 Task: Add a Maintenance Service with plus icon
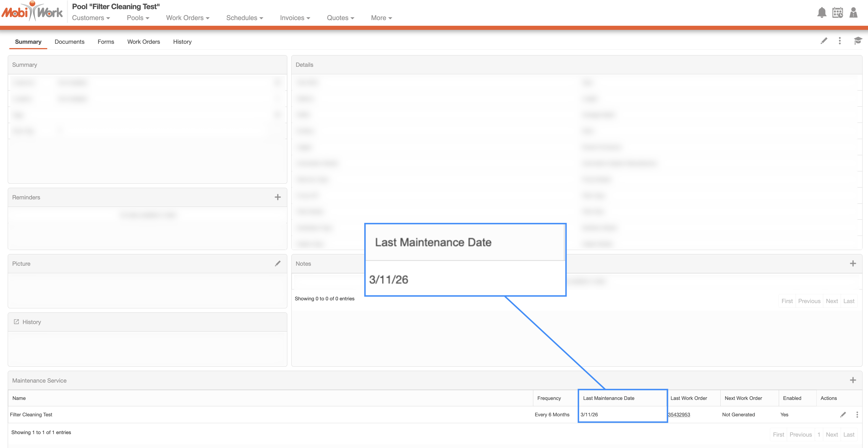[x=852, y=380]
